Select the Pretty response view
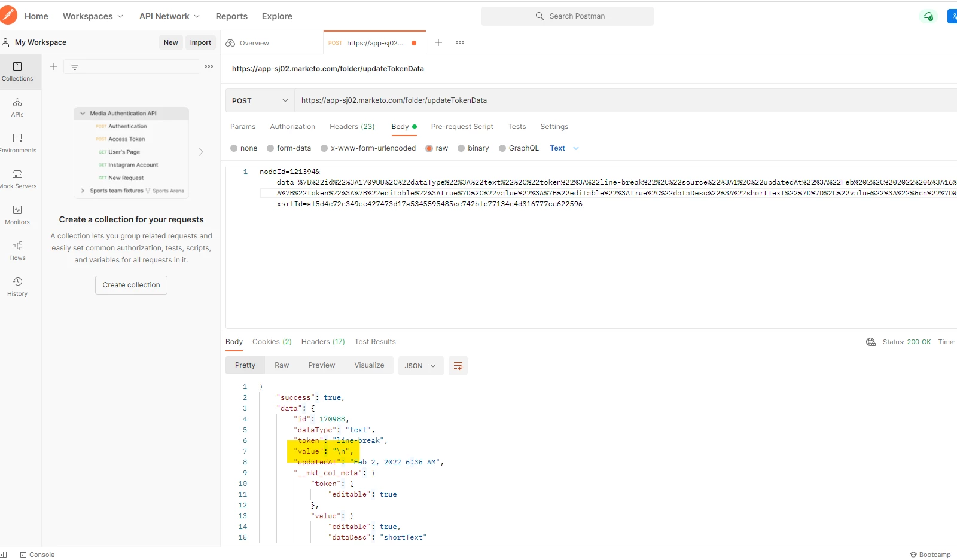This screenshot has width=957, height=560. coord(245,365)
